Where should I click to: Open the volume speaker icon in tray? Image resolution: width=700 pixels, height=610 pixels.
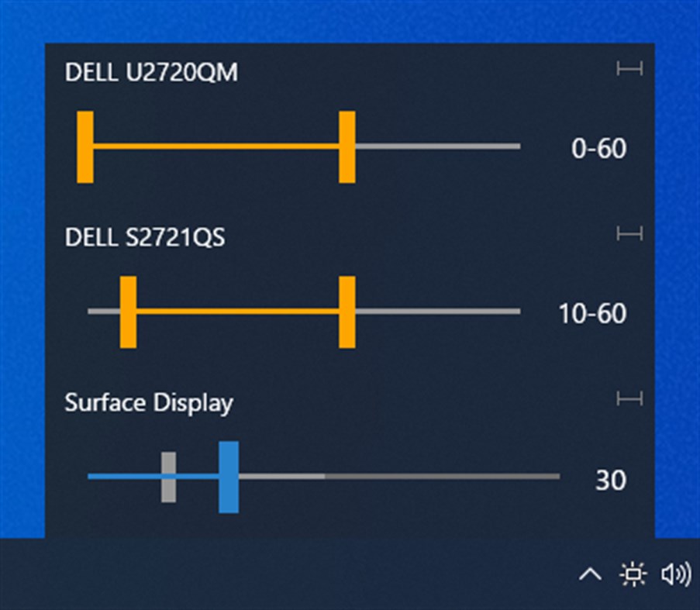point(675,574)
